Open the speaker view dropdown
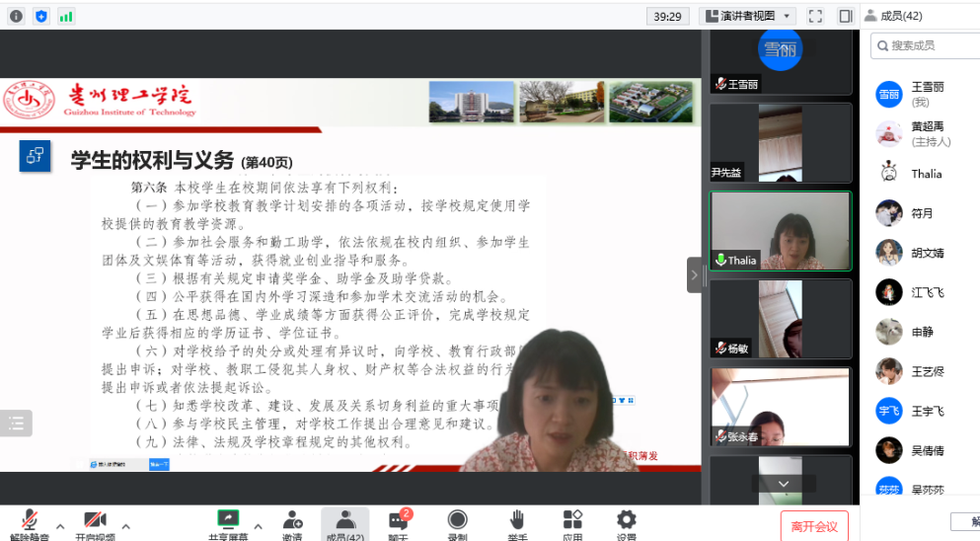Viewport: 980px width, 541px height. (x=747, y=16)
